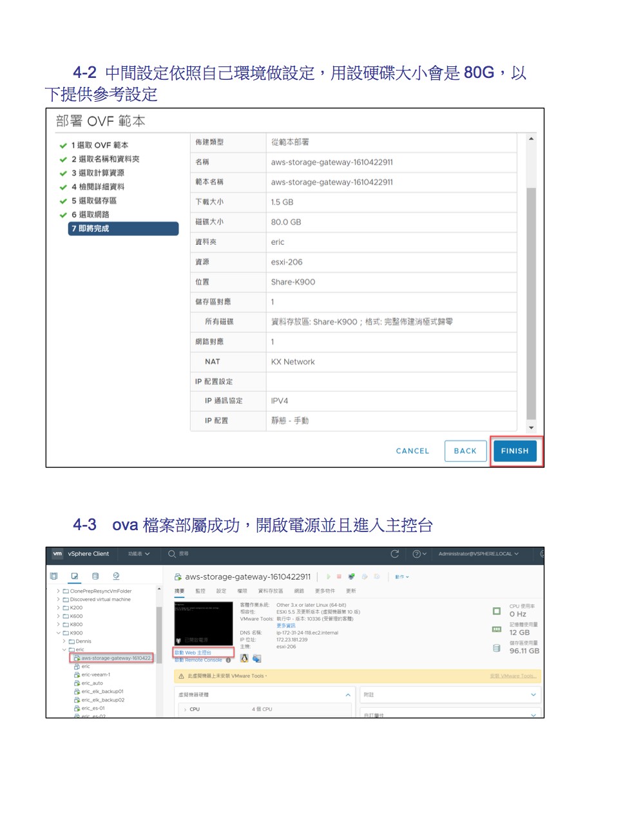Select aws-storage-gateway VM in inventory tree
The image size is (625, 840).
click(115, 658)
